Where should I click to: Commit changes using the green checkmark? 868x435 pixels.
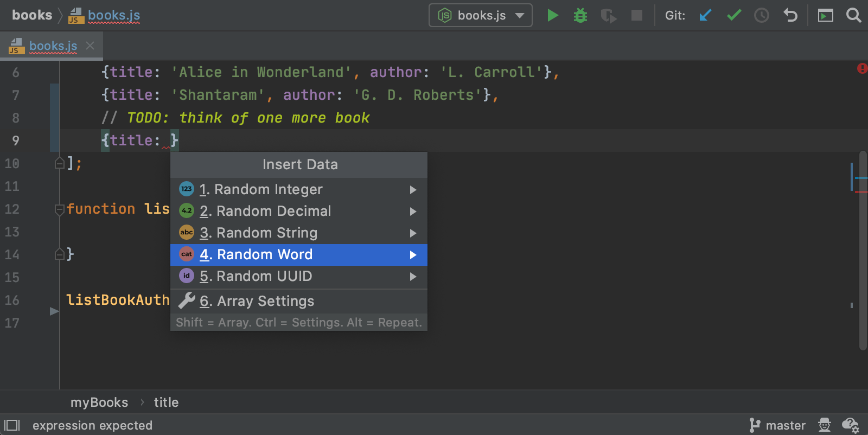tap(733, 15)
